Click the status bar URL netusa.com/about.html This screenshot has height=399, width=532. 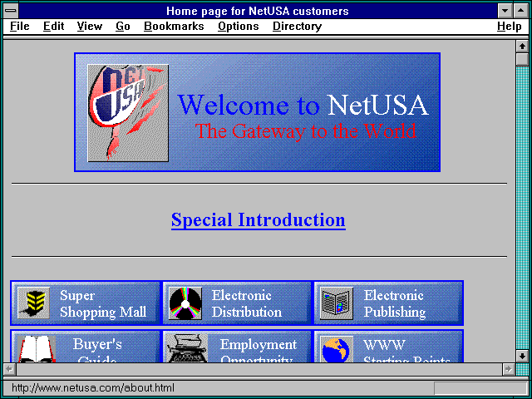click(x=92, y=388)
